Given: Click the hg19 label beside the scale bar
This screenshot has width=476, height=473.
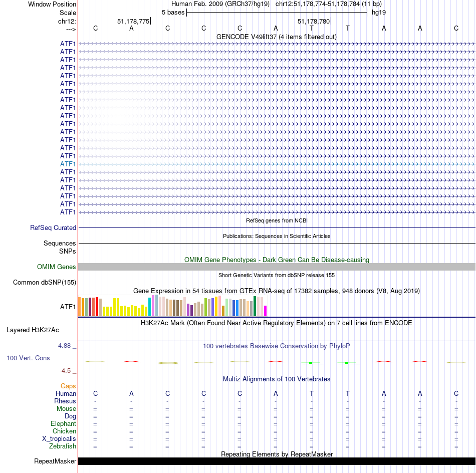Looking at the screenshot, I should [379, 13].
